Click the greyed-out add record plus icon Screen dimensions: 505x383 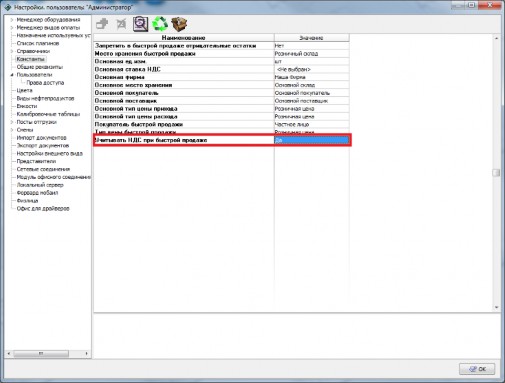tap(102, 24)
